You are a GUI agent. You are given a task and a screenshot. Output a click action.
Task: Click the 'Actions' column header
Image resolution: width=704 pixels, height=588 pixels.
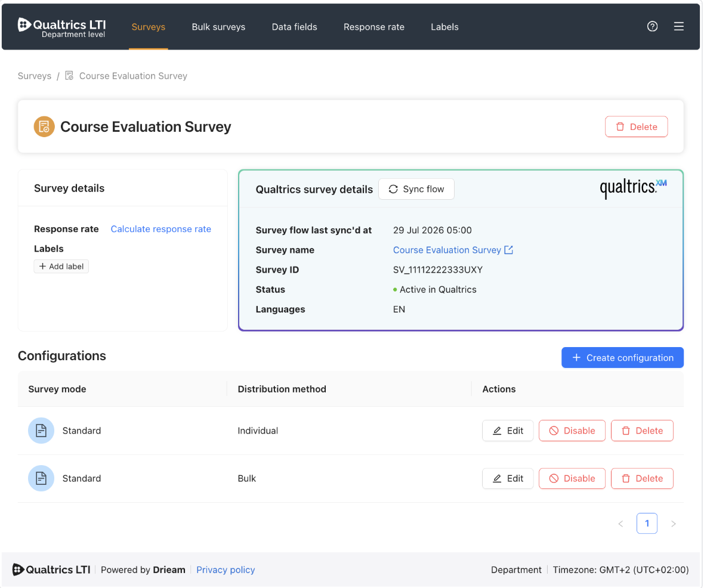498,389
